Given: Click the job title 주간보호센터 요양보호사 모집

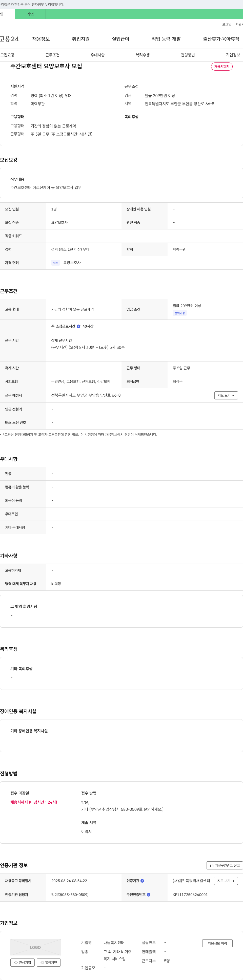Looking at the screenshot, I should [46, 66].
